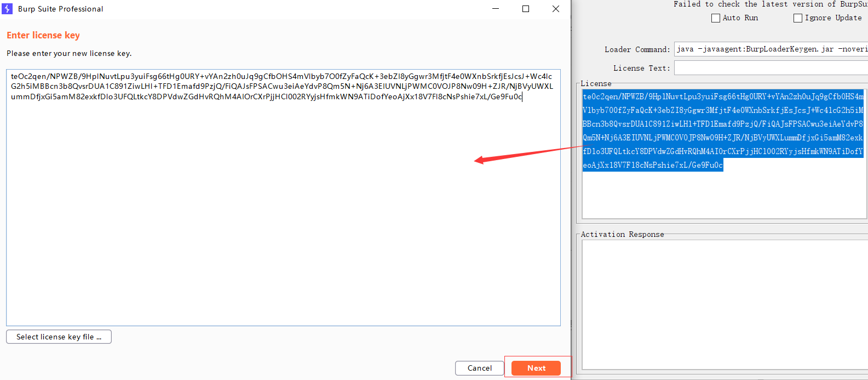Tick the Ignore Update checkbox
The width and height of the screenshot is (868, 380).
pos(798,18)
